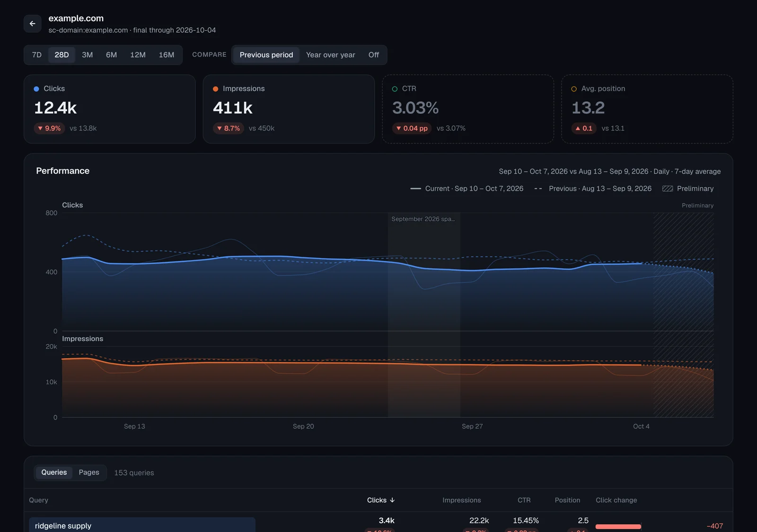Click the Previous period legend entry
The image size is (757, 532).
point(593,189)
